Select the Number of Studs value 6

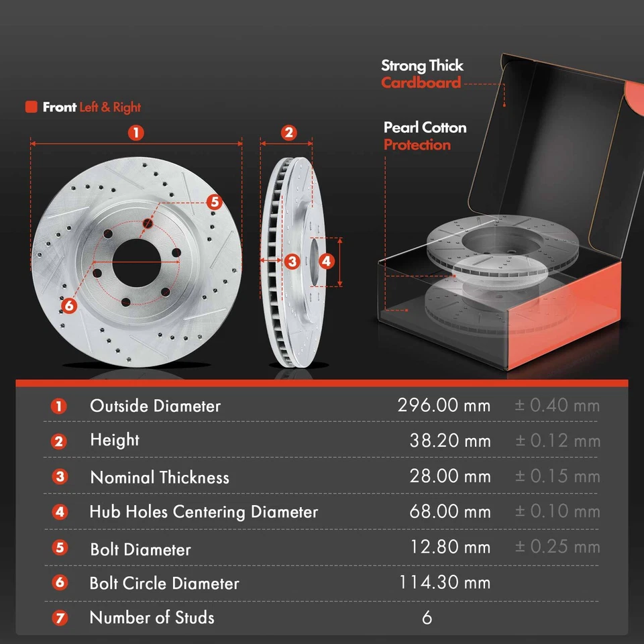tap(427, 618)
